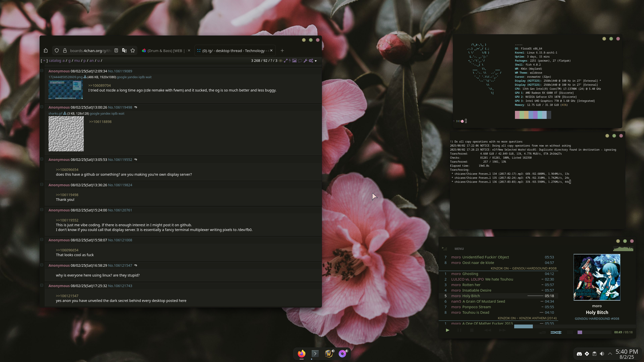The image size is (644, 362).
Task: Click the site security padlock icon
Action: pyautogui.click(x=65, y=51)
